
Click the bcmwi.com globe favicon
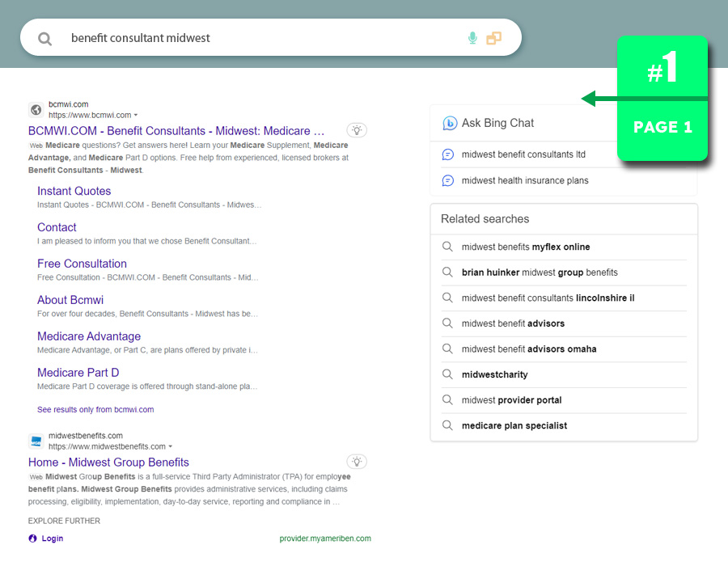tap(36, 110)
